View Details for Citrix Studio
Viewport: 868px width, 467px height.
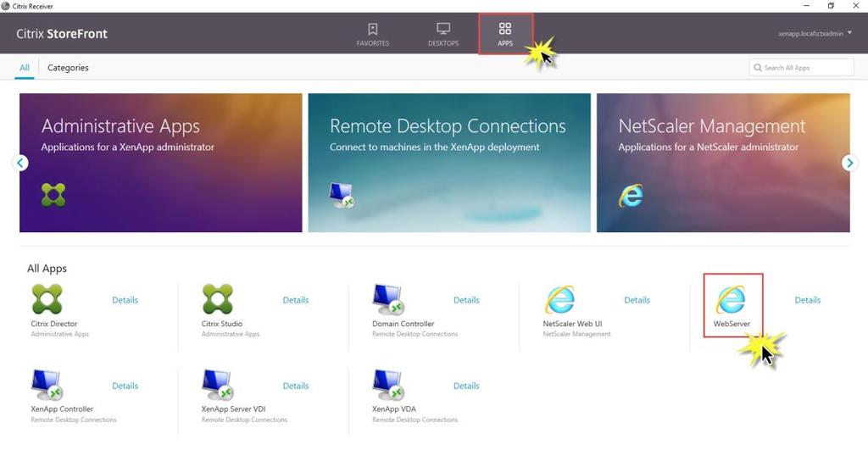296,300
